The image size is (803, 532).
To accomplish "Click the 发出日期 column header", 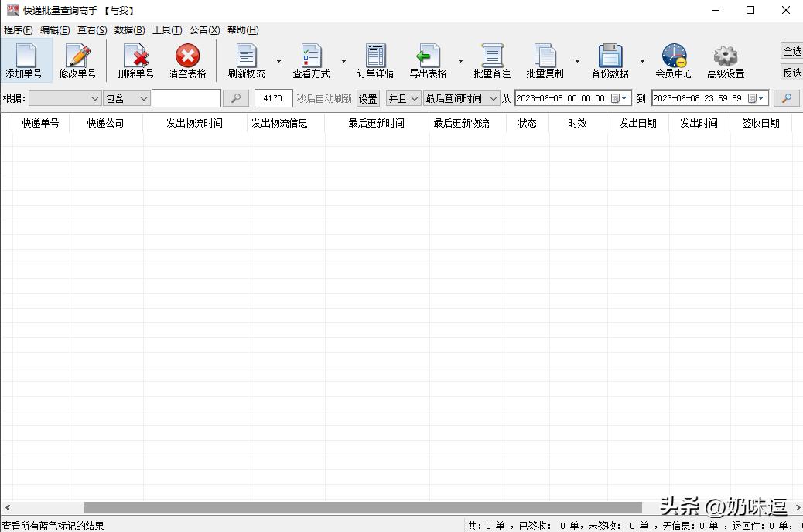I will pos(637,124).
